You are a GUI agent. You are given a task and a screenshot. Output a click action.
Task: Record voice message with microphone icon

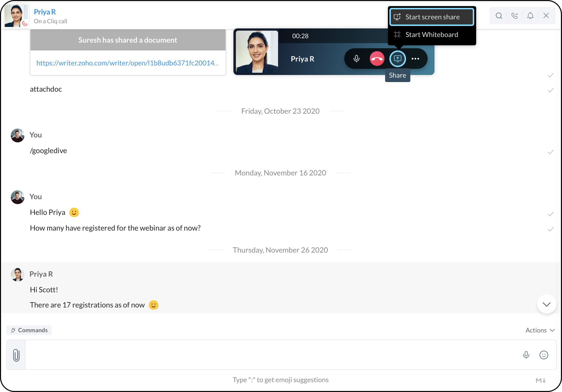(x=526, y=355)
